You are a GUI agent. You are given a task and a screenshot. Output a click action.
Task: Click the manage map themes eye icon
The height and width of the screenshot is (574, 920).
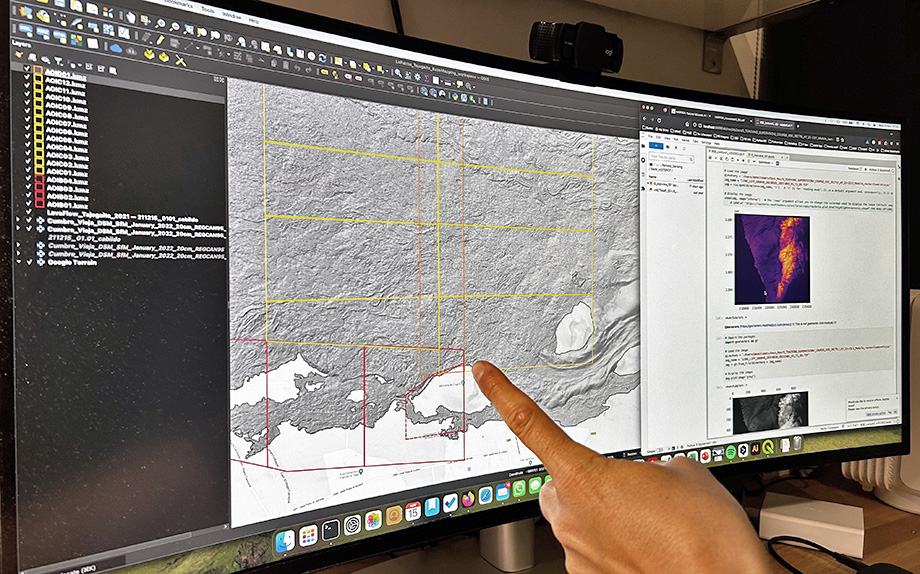pyautogui.click(x=46, y=60)
